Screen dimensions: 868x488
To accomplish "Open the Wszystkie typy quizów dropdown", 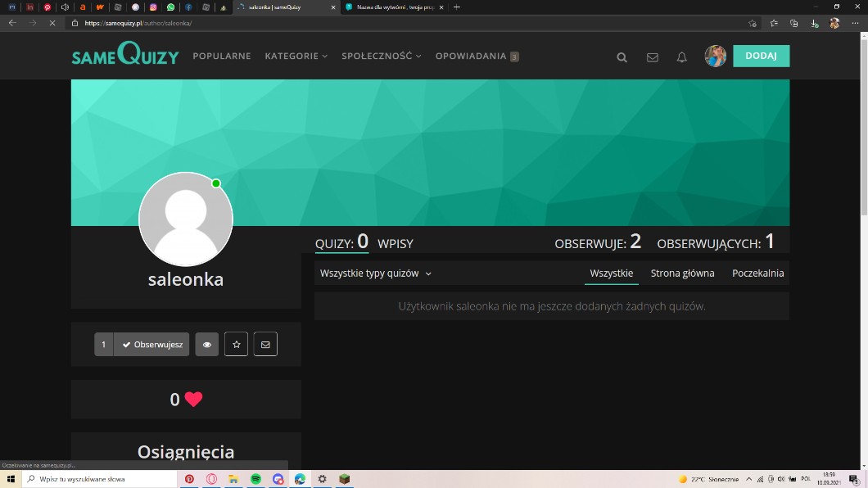I will click(x=376, y=273).
